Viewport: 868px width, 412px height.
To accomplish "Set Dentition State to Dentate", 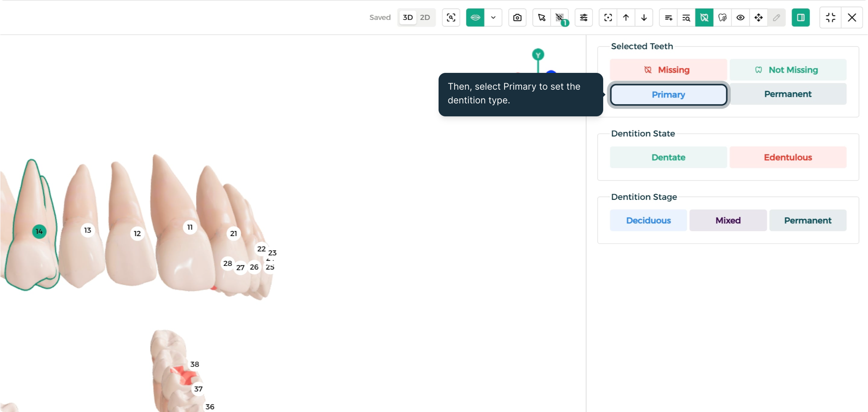I will [x=668, y=157].
